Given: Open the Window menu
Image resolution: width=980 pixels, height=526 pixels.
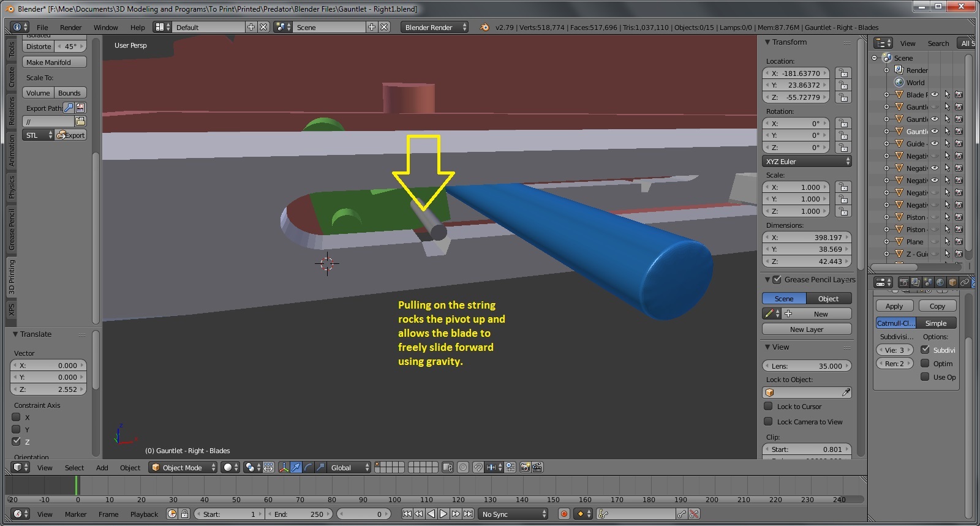Looking at the screenshot, I should coord(105,28).
